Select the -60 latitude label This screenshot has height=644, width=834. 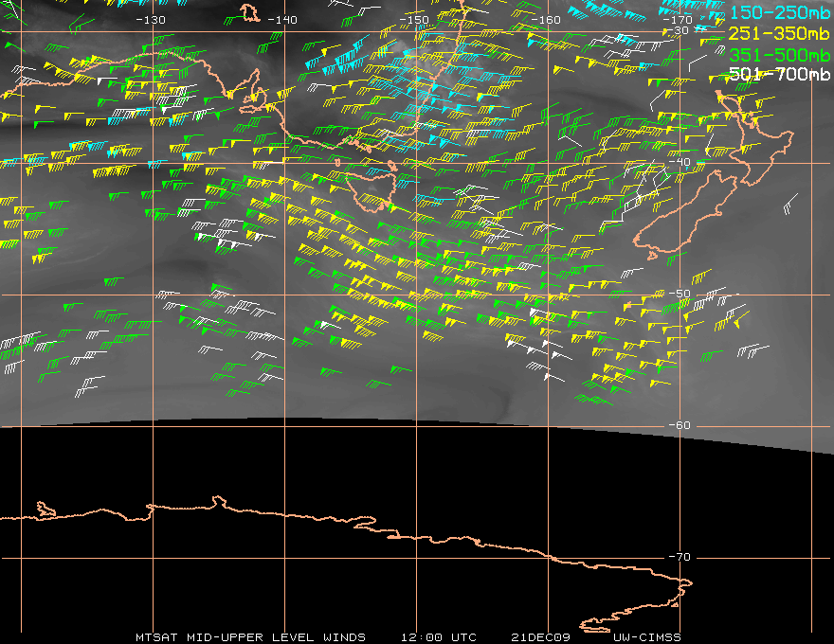tap(679, 425)
